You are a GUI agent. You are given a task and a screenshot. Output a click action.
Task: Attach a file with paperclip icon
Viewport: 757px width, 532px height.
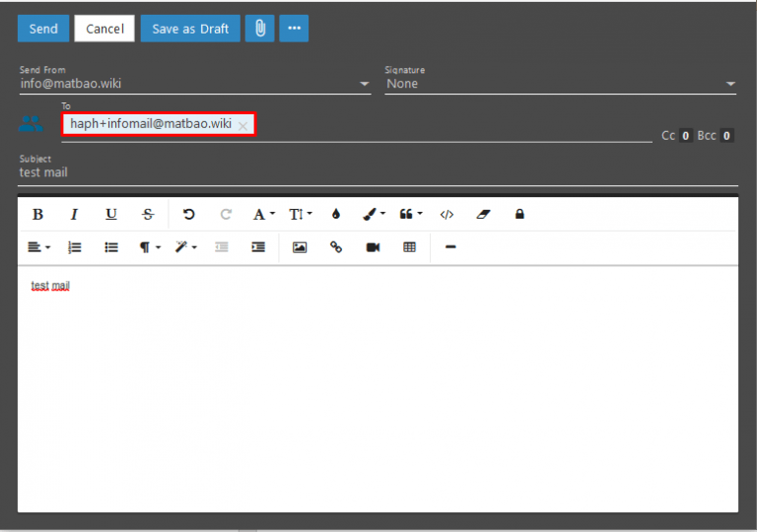click(x=260, y=29)
